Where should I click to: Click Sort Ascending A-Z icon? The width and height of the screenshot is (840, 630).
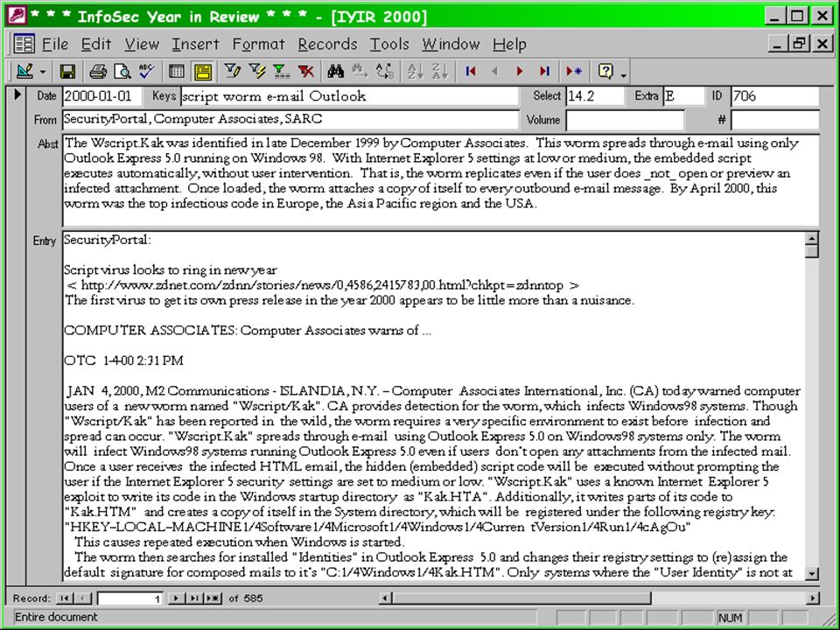[x=415, y=71]
